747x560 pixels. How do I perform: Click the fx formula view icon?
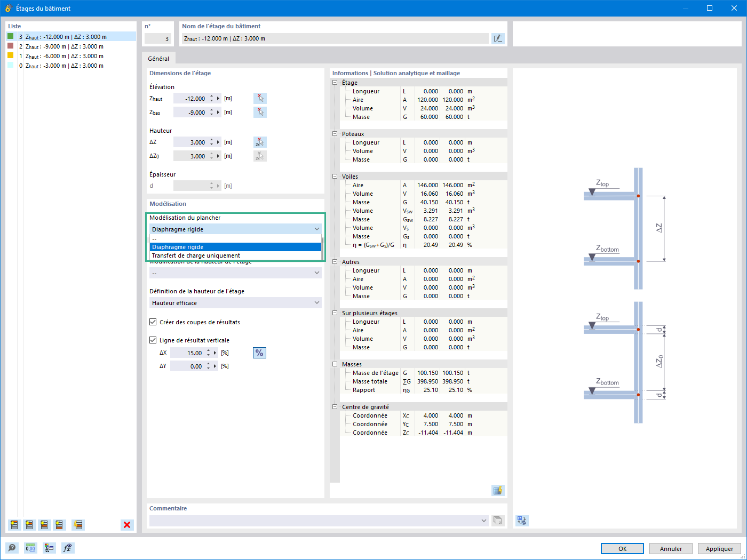[x=68, y=548]
